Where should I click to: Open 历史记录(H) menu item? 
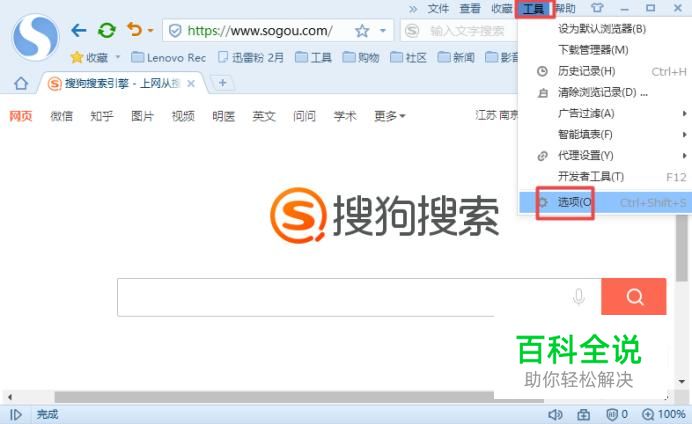(605, 71)
